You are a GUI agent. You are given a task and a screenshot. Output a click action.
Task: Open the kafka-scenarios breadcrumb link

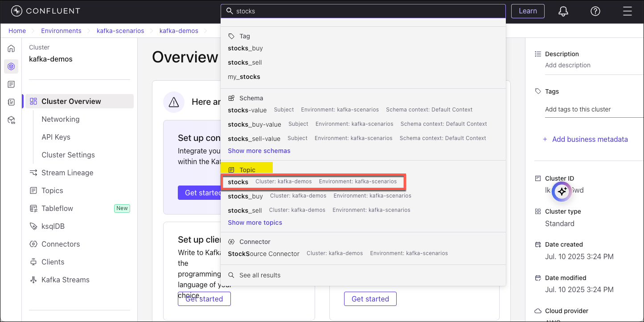tap(120, 30)
